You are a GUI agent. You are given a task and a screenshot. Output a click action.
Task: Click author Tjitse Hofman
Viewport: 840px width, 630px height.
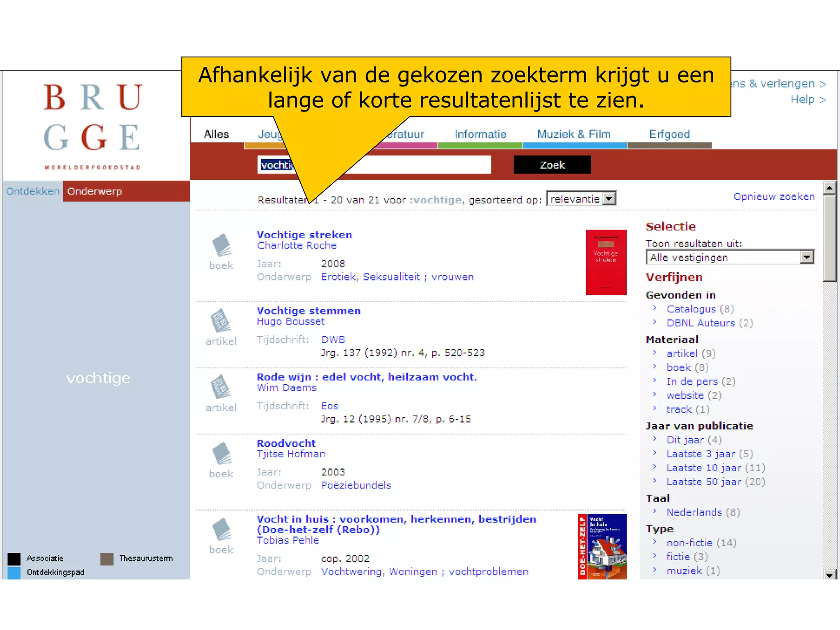pos(291,454)
